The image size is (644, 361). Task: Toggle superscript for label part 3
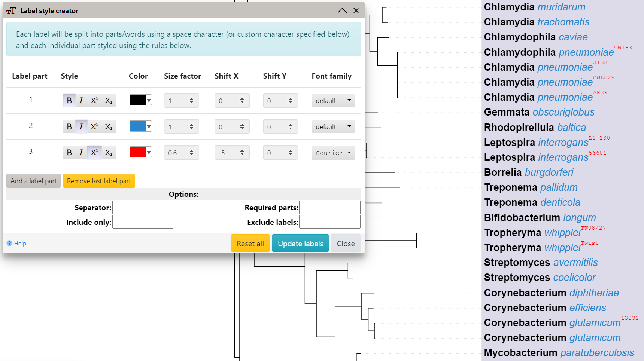[94, 153]
